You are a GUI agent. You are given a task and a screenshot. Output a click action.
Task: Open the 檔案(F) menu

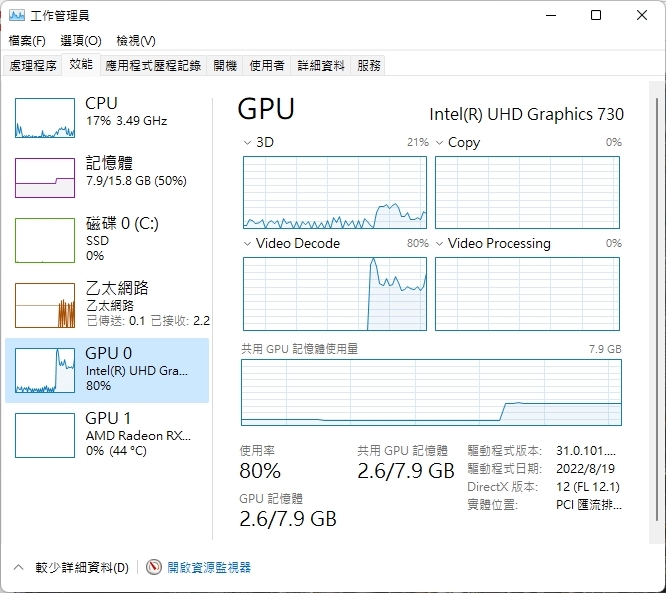pos(27,41)
